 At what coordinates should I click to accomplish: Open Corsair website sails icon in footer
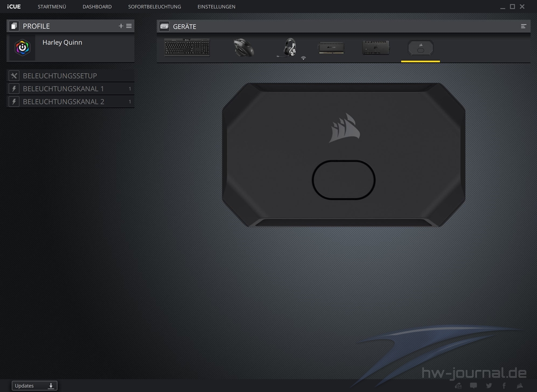pos(520,386)
